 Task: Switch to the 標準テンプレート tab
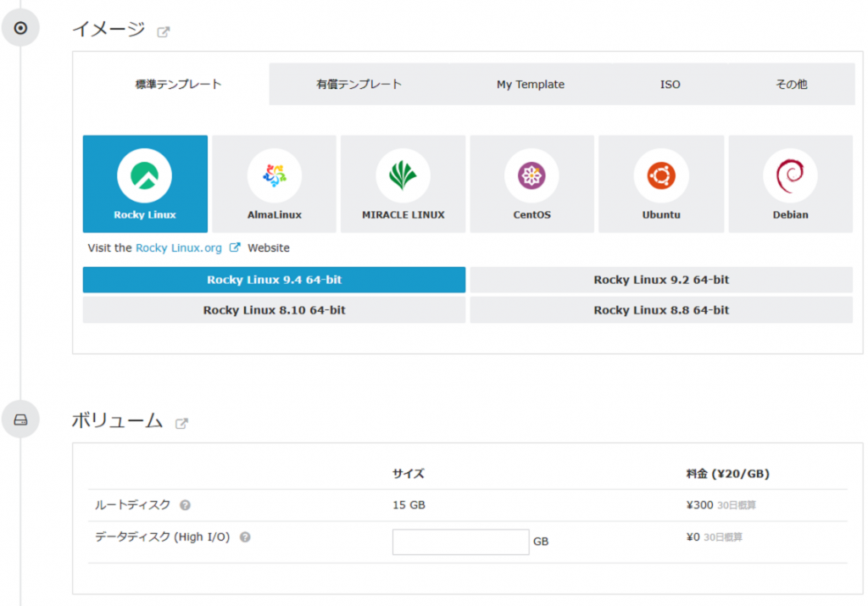178,84
